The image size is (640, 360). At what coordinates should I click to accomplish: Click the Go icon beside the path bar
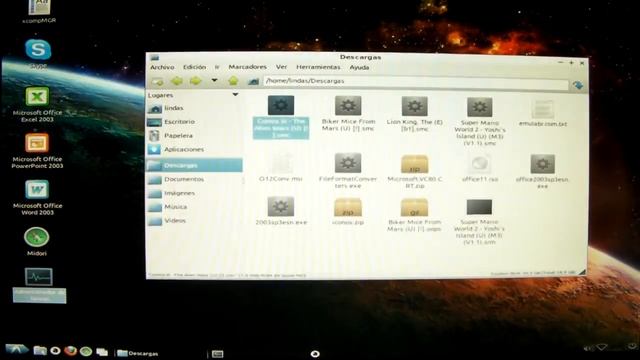coord(578,85)
